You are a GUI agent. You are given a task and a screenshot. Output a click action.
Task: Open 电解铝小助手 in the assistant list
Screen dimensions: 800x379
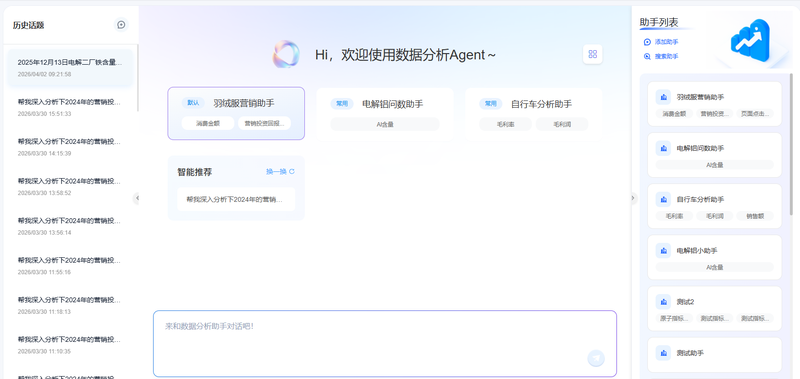click(x=714, y=257)
